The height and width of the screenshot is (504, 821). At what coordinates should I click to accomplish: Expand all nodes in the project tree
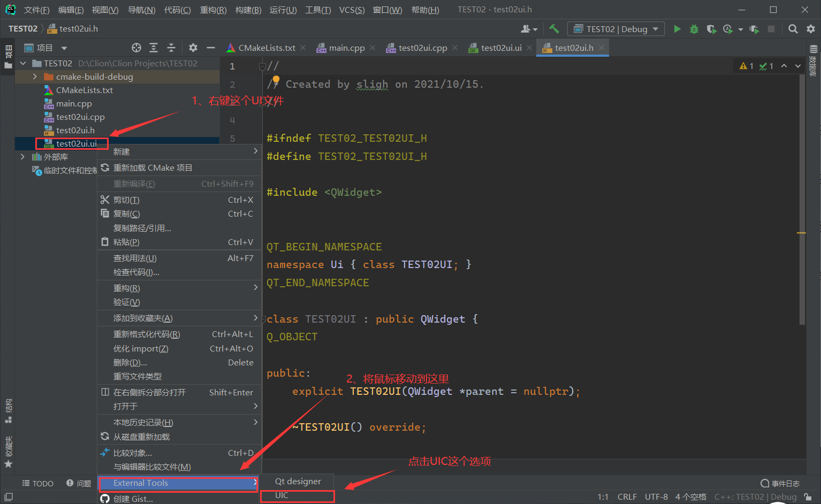tap(154, 48)
